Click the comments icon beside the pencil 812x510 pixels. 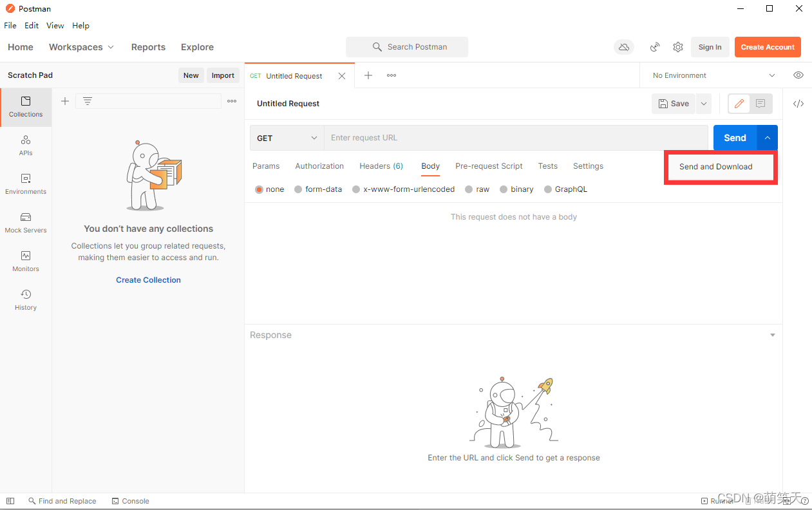point(760,104)
